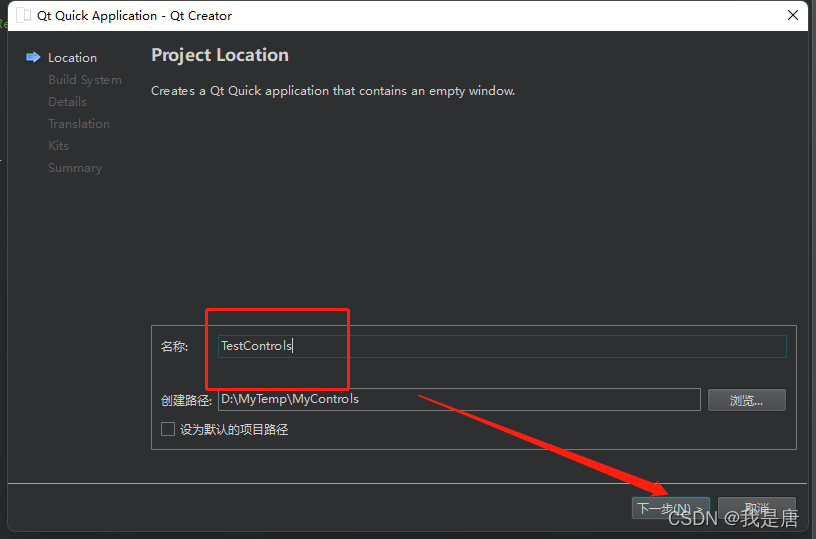Cancel the wizard with the 取消 button
Screen dimensions: 816x539
click(x=757, y=508)
